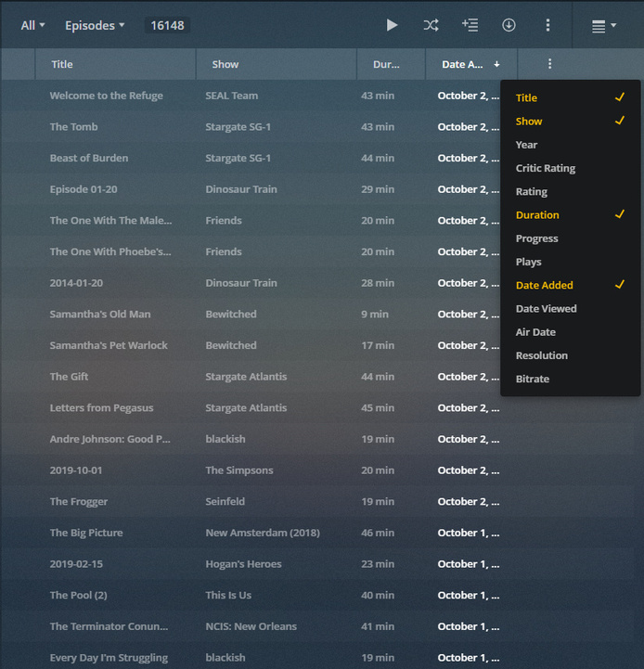Enable the Air Date column

pos(570,332)
